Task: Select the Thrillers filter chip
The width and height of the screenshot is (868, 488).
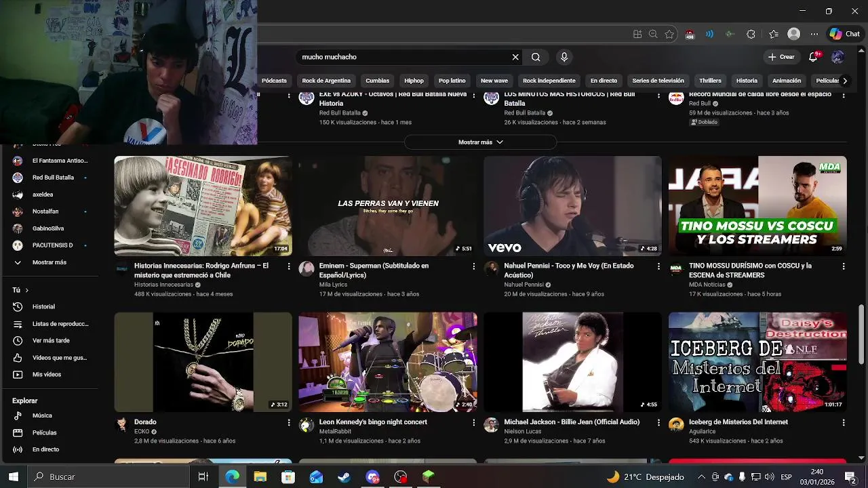Action: 710,81
